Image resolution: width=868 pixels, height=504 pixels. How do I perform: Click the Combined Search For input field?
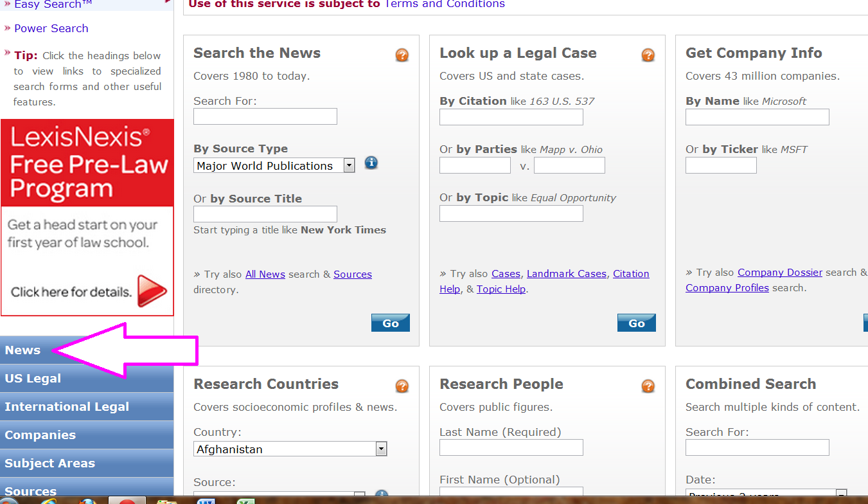757,447
